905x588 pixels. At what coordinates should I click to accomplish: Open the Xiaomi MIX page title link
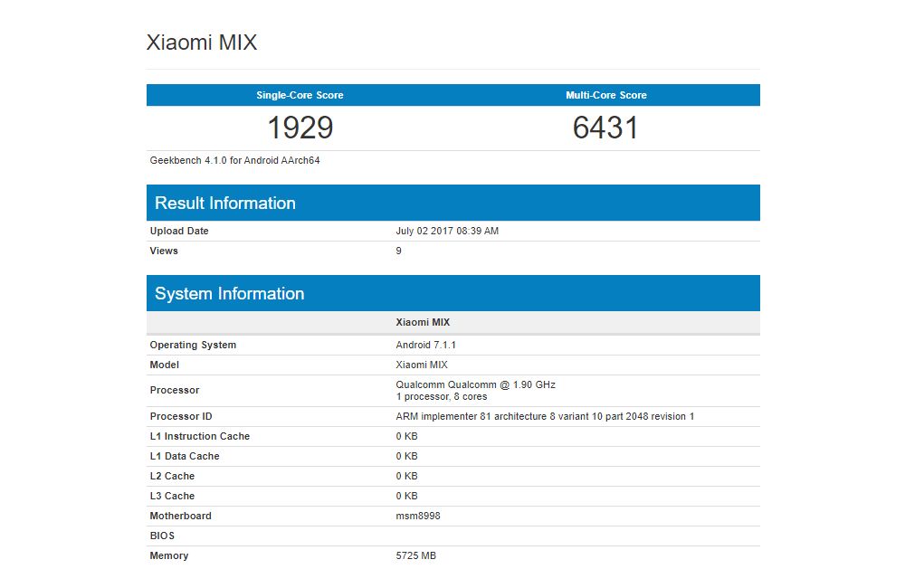201,43
